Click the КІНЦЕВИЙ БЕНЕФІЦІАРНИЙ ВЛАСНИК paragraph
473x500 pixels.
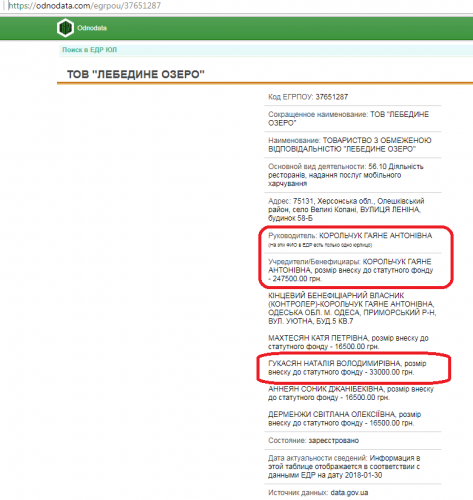coord(352,308)
